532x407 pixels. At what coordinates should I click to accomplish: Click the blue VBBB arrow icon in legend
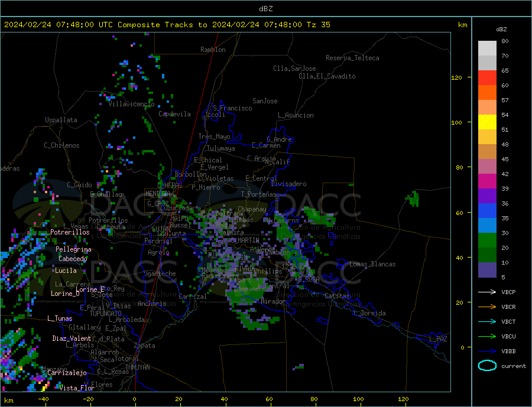click(487, 351)
